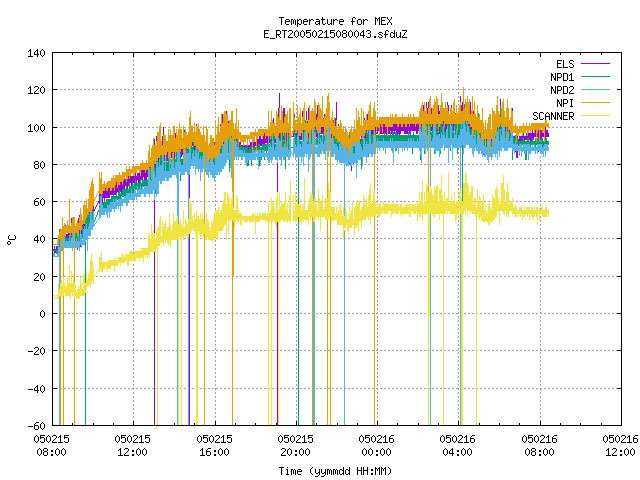Click the 'Time (yymmdd HH:MM)' axis title
The width and height of the screenshot is (640, 480).
(335, 471)
